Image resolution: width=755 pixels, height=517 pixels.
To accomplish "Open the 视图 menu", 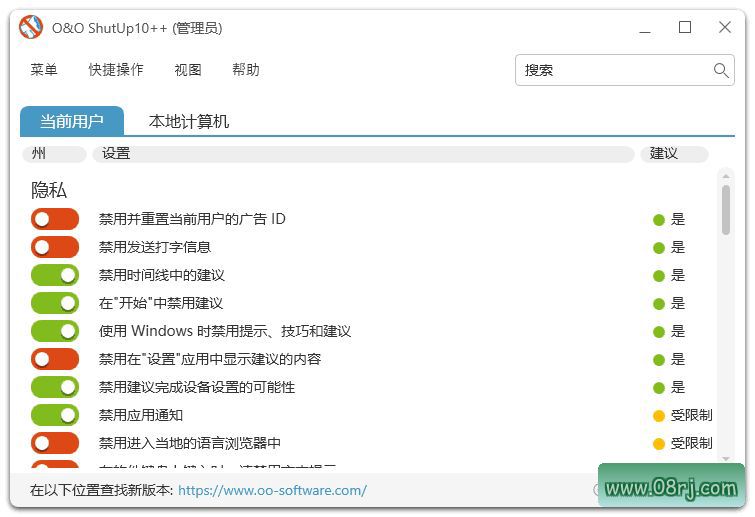I will click(x=188, y=70).
